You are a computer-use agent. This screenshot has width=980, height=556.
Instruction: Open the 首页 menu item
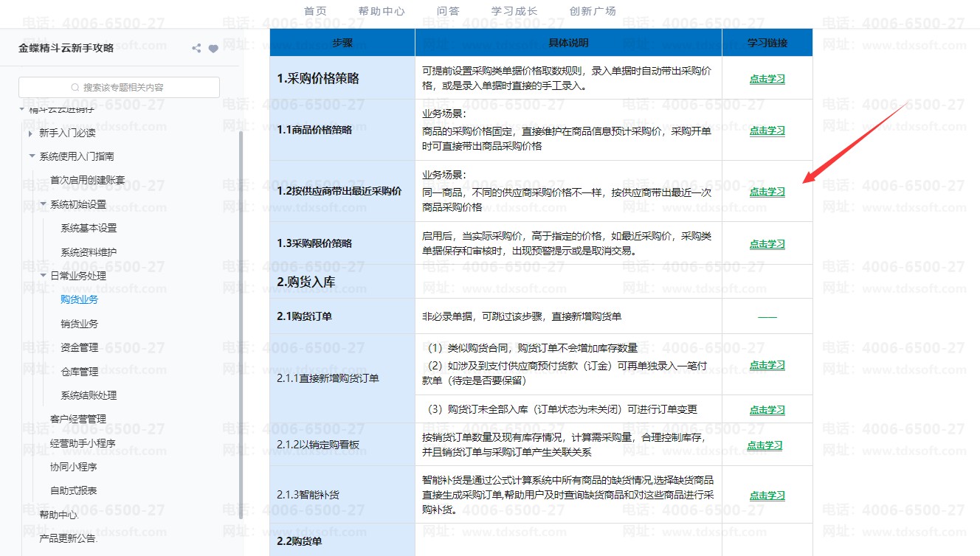click(x=315, y=11)
